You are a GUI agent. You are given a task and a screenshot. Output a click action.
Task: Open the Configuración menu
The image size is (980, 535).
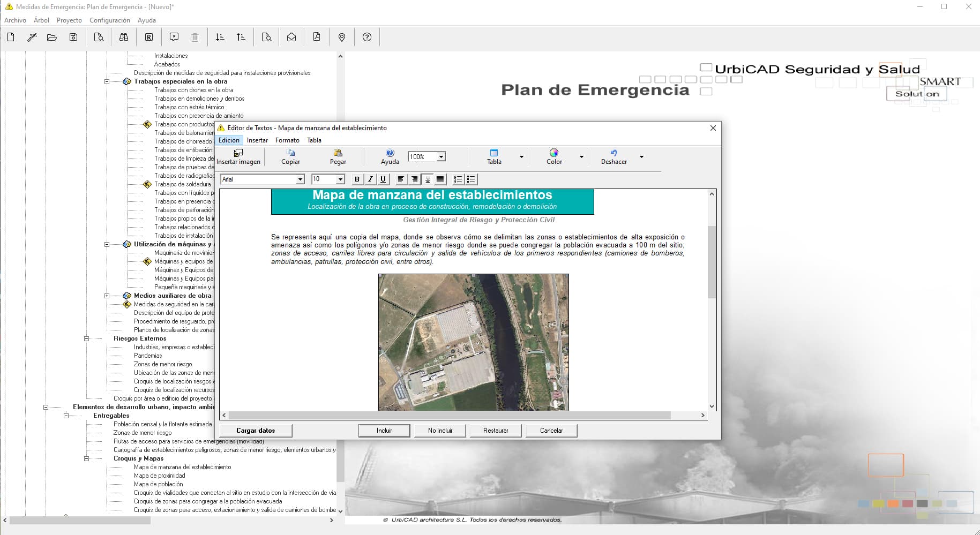point(109,20)
